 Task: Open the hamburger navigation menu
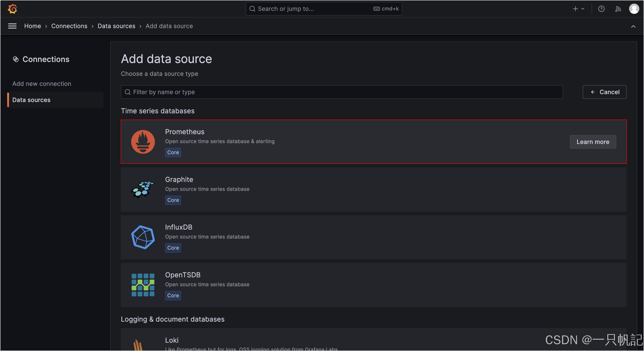[12, 26]
